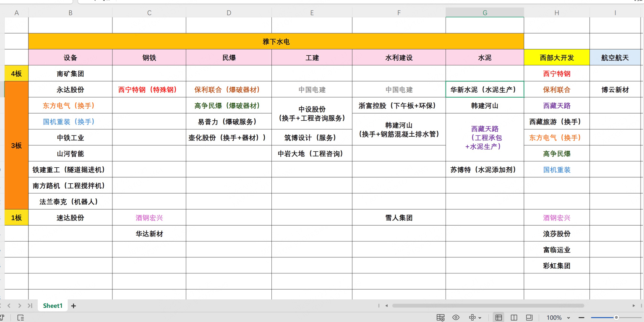This screenshot has width=644, height=322.
Task: Click the 浪莎股份 cell
Action: tap(557, 234)
